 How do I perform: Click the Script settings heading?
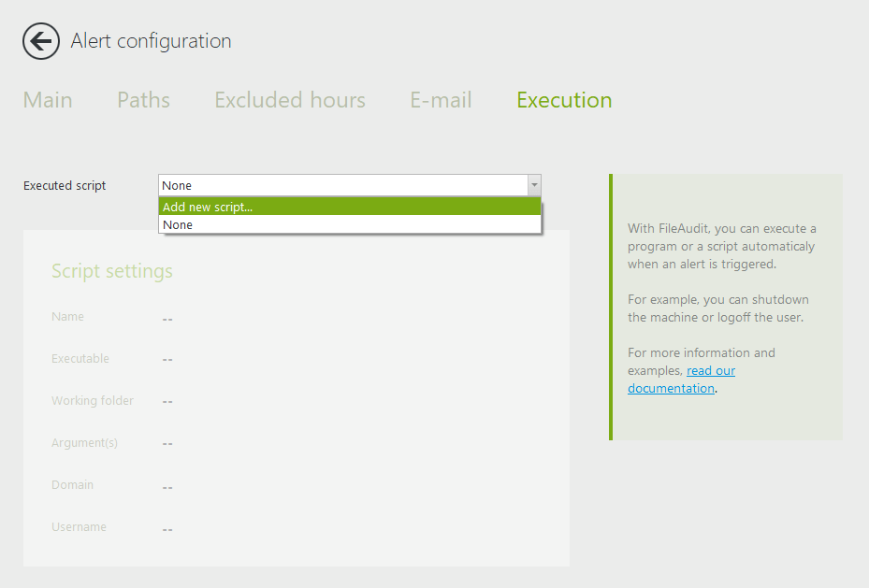click(112, 271)
